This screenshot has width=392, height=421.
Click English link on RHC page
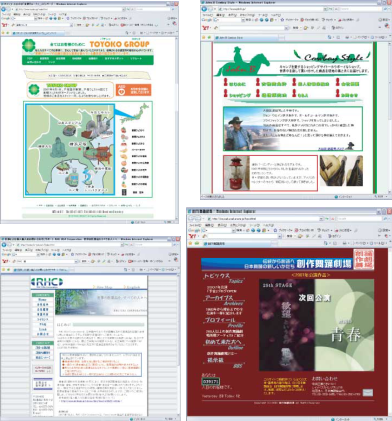[x=132, y=287]
